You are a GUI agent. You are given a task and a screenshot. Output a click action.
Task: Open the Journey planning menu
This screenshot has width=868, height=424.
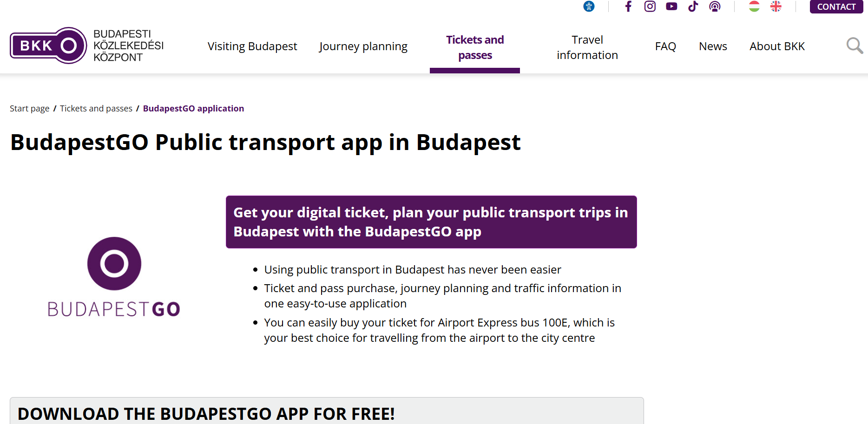click(x=363, y=46)
